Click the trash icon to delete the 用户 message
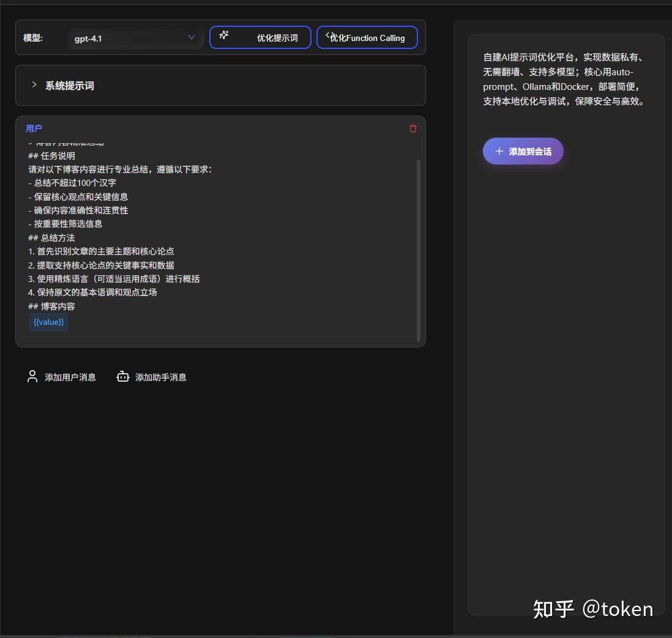The image size is (672, 638). 413,128
